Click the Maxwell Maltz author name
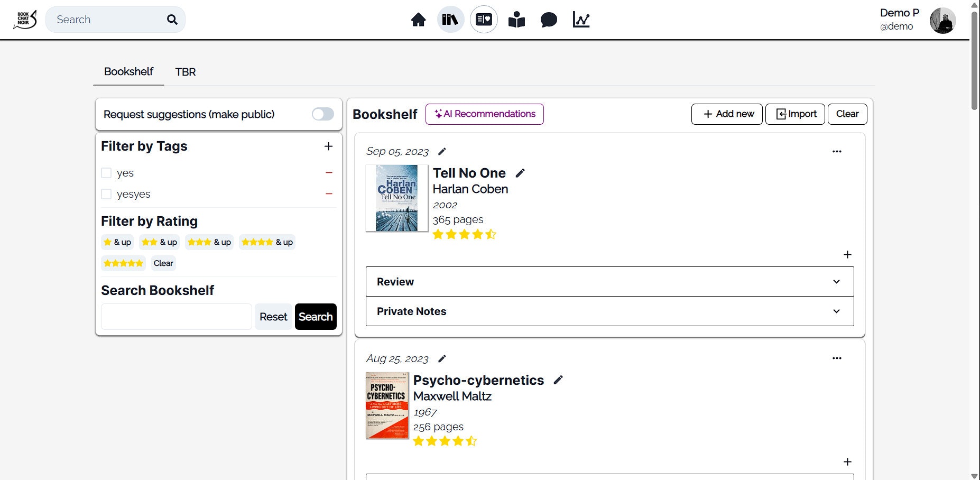980x480 pixels. (x=452, y=396)
